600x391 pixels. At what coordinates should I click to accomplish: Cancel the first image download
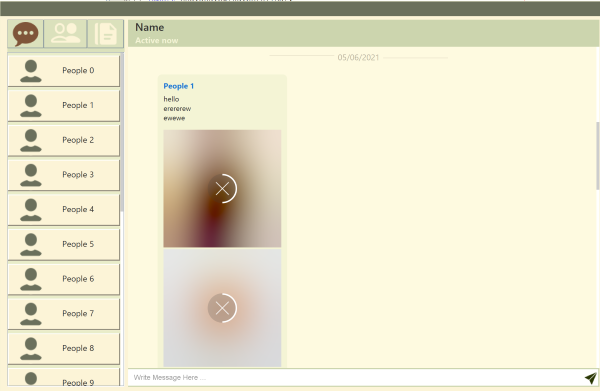[x=222, y=189]
